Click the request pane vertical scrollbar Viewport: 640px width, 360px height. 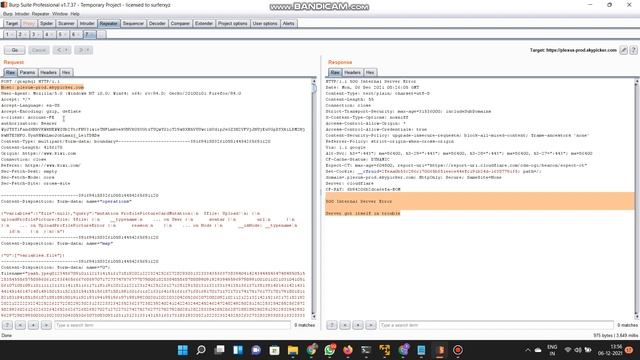[x=314, y=199]
